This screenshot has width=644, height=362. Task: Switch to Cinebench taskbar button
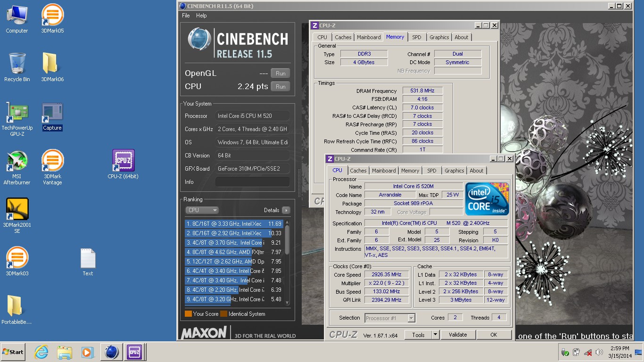click(x=111, y=352)
